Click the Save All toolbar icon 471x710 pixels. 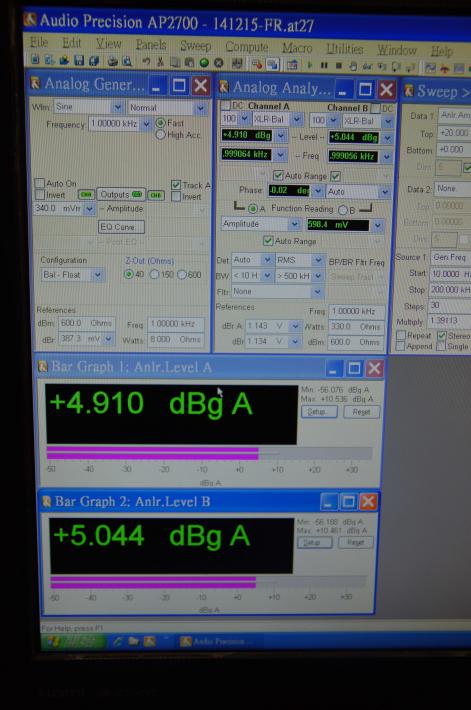tap(94, 61)
